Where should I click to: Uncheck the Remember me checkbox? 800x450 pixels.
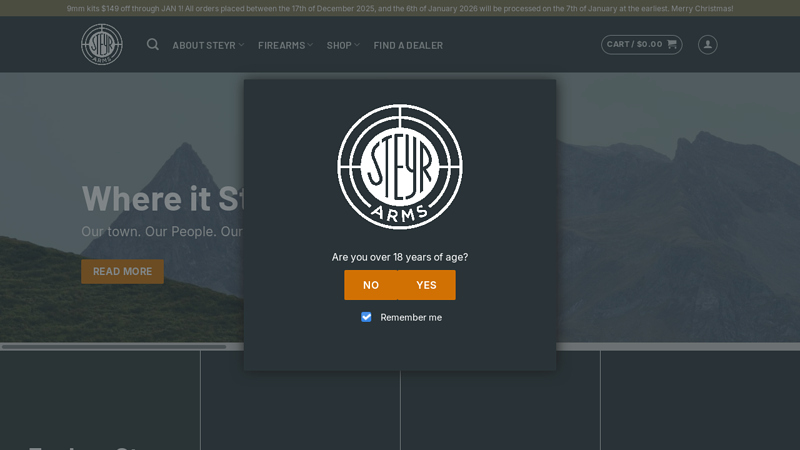click(x=366, y=317)
